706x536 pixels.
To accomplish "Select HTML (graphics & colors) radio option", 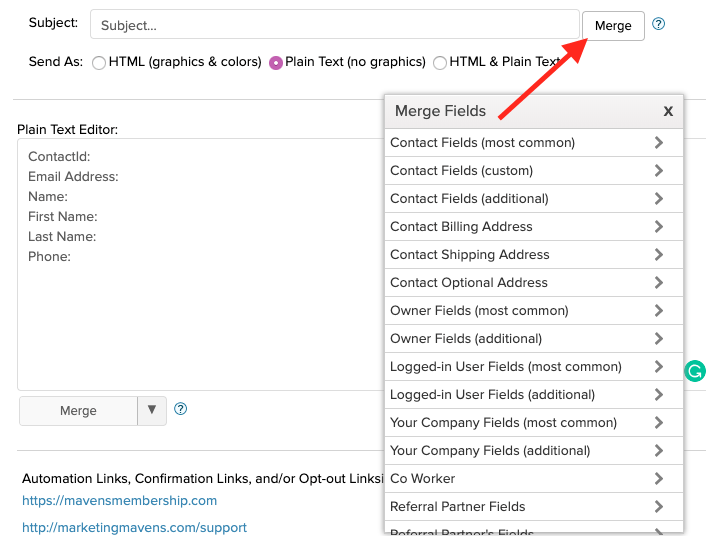I will tap(99, 62).
